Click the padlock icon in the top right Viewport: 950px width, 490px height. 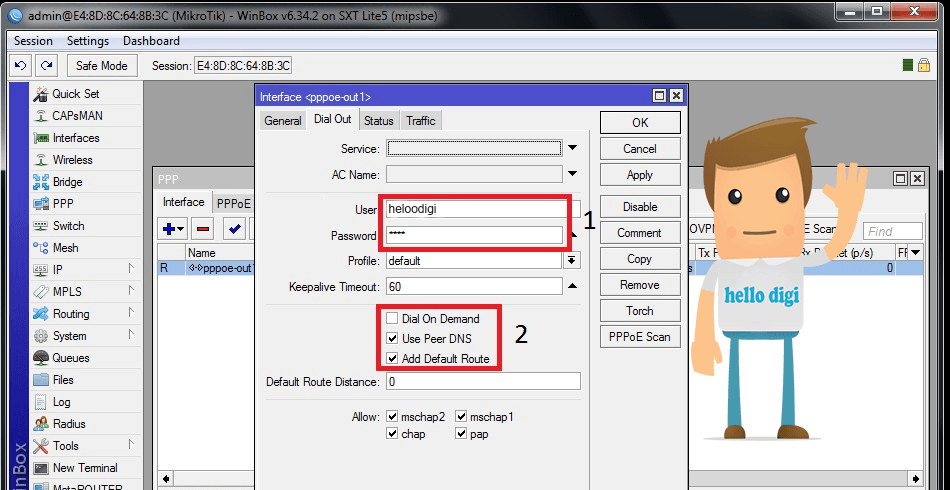pyautogui.click(x=923, y=65)
